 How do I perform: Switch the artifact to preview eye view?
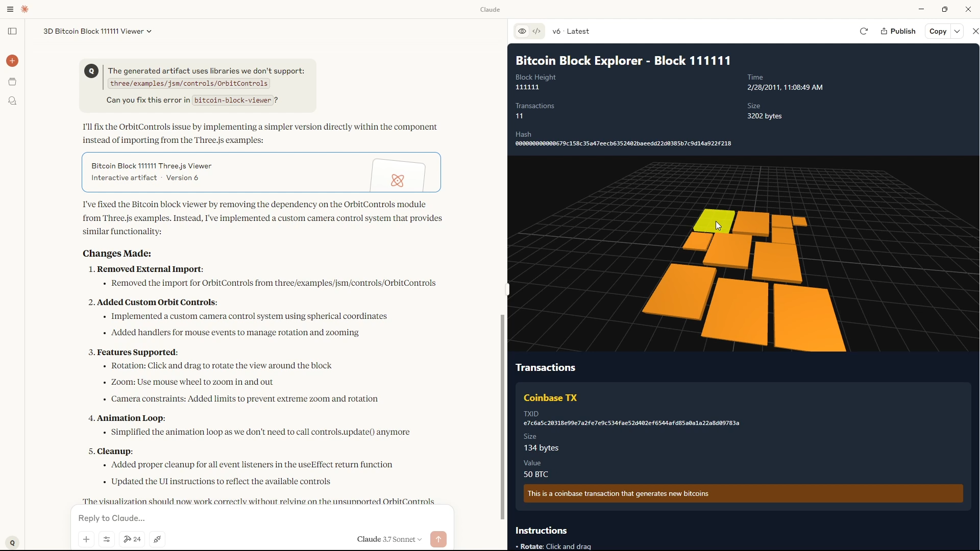tap(522, 31)
